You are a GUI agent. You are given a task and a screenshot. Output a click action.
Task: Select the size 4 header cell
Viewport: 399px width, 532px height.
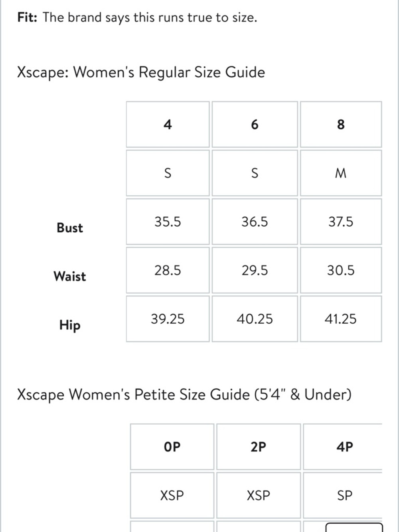tap(168, 125)
